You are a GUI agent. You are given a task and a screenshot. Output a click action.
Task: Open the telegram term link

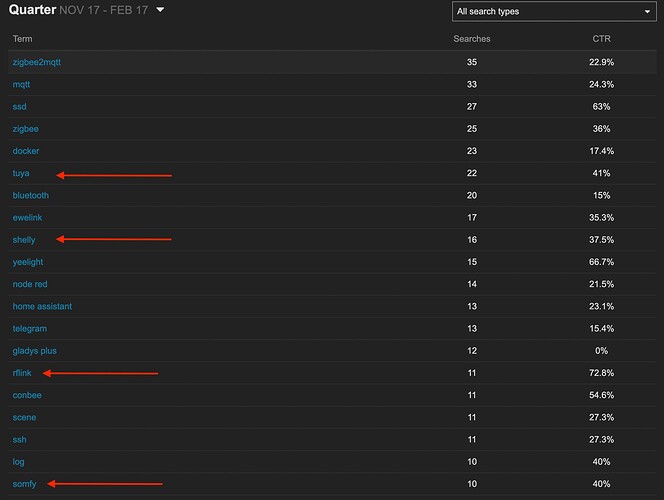tap(30, 329)
